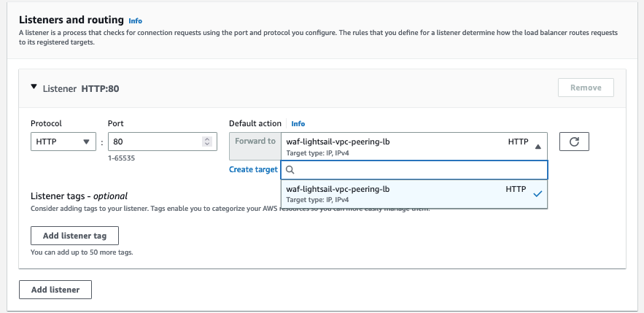Click the Forward to action label
Viewport: 644px width, 313px height.
255,142
